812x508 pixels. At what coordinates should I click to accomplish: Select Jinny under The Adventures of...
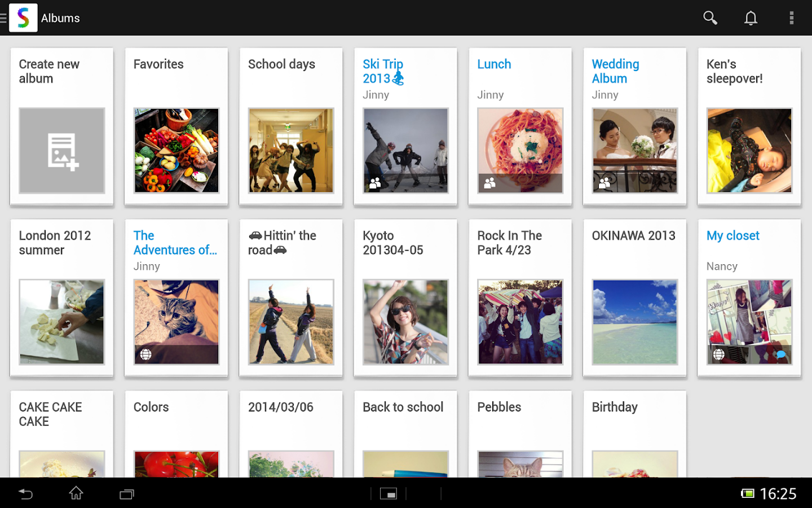(x=147, y=266)
